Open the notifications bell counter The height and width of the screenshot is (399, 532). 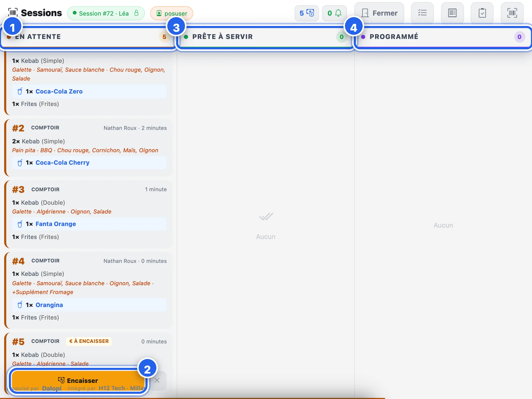pos(334,13)
